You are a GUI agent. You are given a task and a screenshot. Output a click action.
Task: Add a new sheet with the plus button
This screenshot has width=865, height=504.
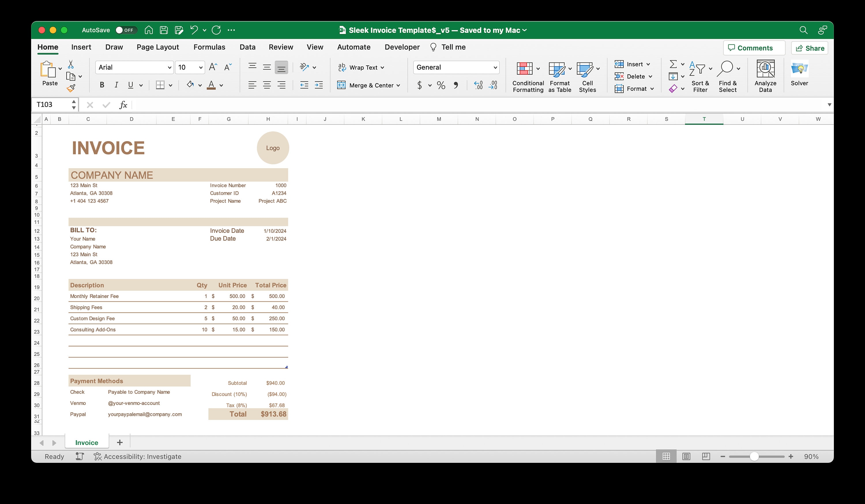(120, 443)
